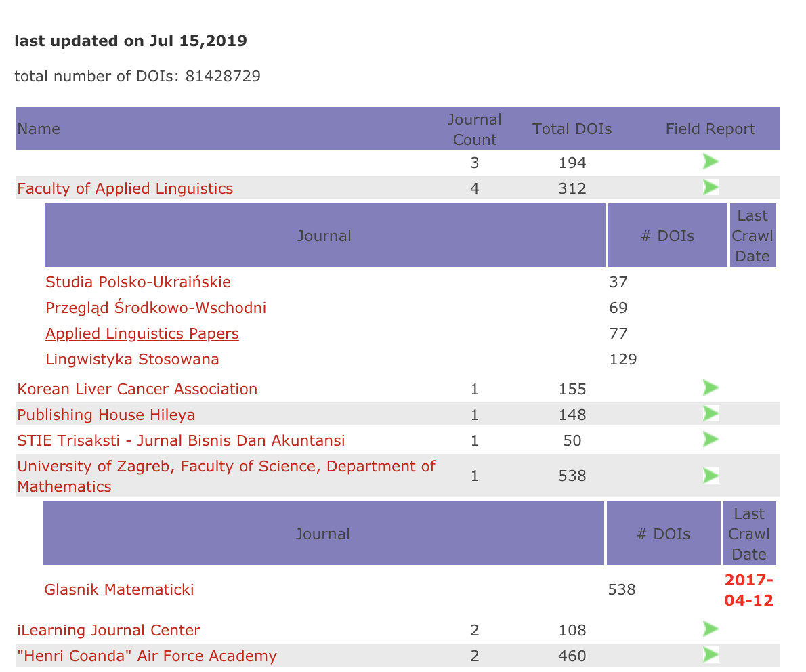This screenshot has width=806, height=672.
Task: Click the green arrow for iLearning Journal Center
Action: pos(710,629)
